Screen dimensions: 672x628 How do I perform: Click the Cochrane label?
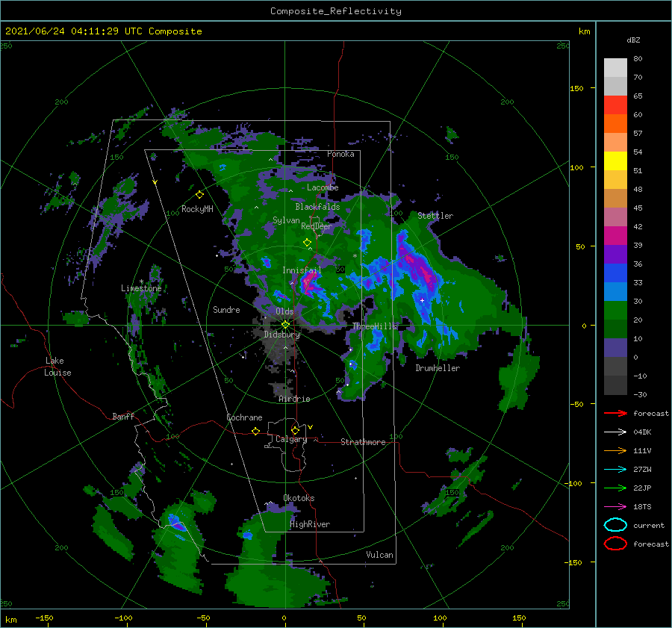pos(244,417)
